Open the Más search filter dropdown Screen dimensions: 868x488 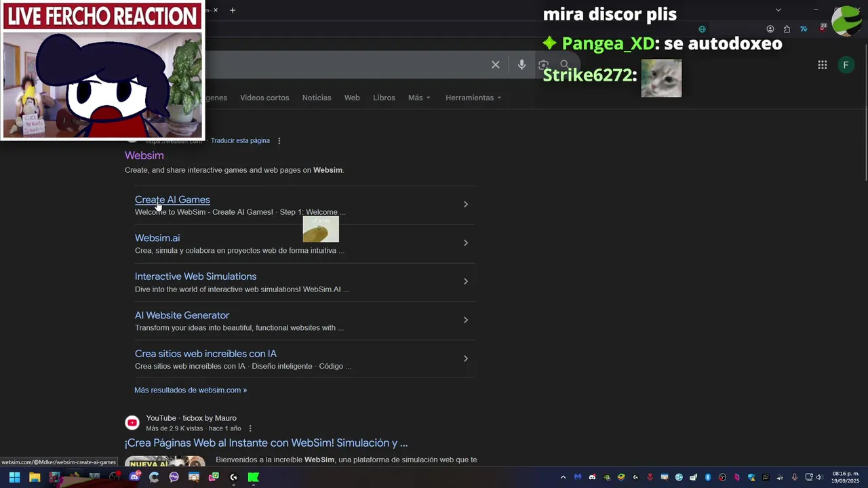419,98
